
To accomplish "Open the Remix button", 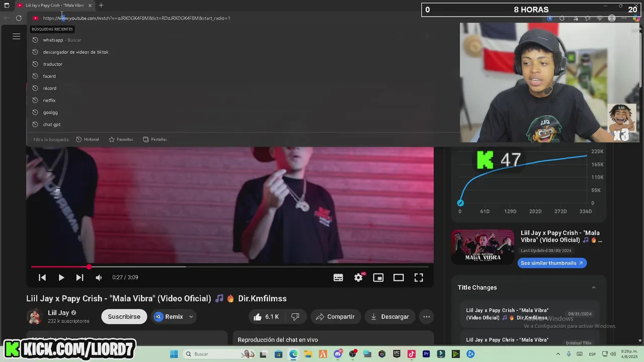I will pos(169,317).
